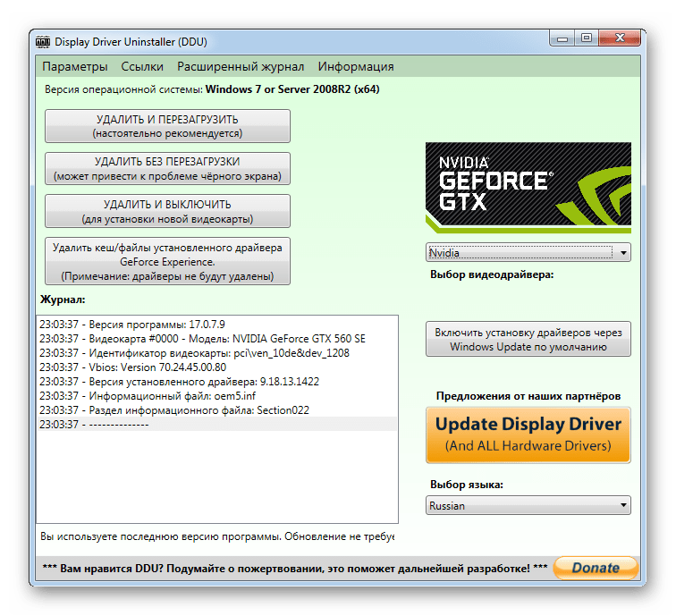Click the Donate button
The width and height of the screenshot is (676, 616).
click(x=595, y=568)
